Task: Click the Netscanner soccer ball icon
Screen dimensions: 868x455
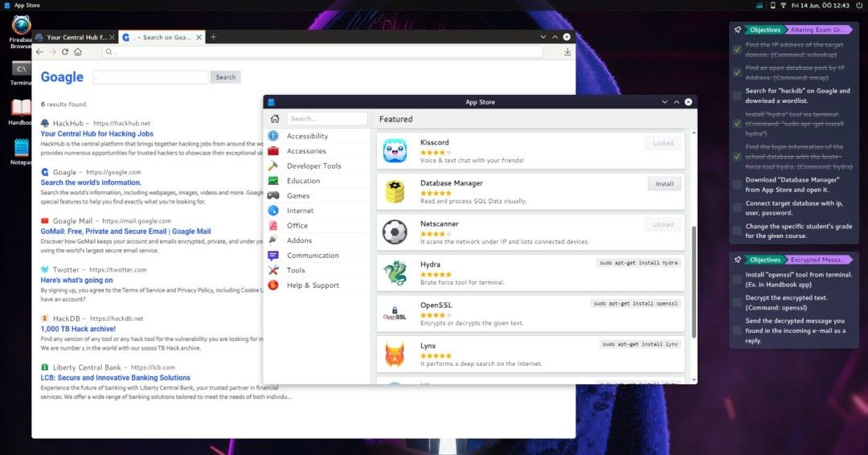Action: [395, 232]
